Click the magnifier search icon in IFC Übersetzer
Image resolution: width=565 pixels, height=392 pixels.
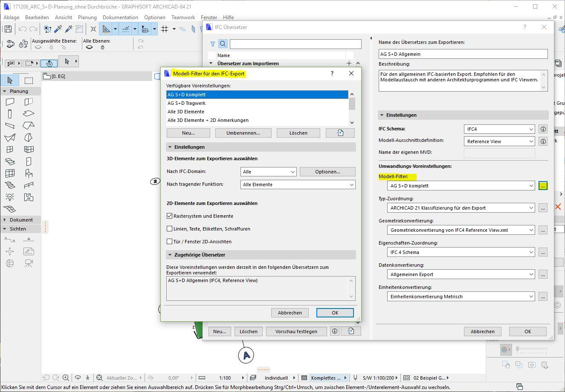tap(223, 44)
